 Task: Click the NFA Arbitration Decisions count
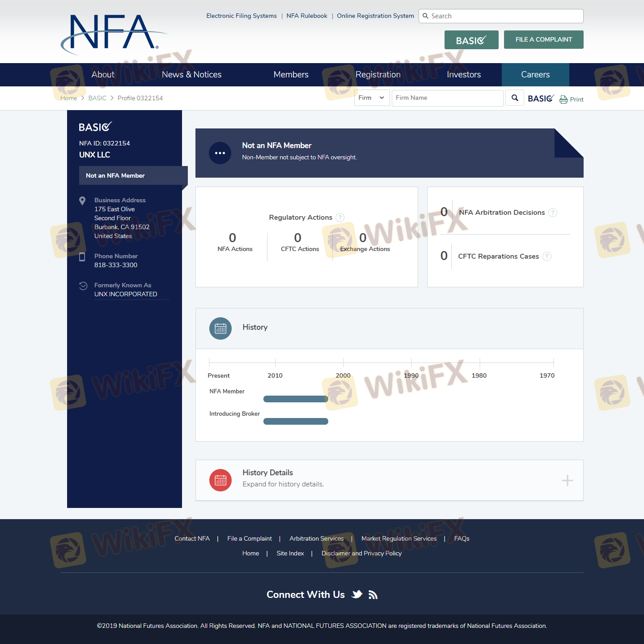[x=444, y=212]
